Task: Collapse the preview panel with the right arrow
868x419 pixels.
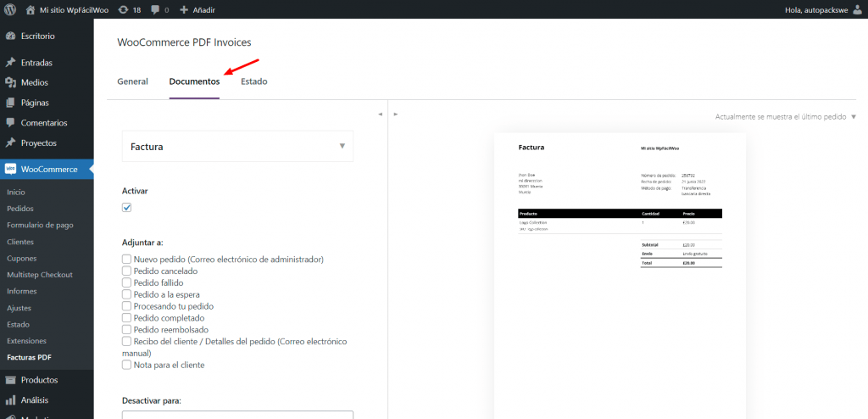Action: 396,115
